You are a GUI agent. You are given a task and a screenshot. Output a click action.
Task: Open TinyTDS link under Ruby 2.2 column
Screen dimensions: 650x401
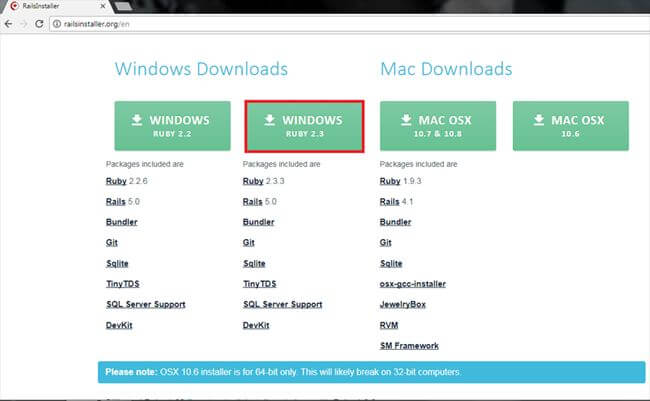pos(122,284)
